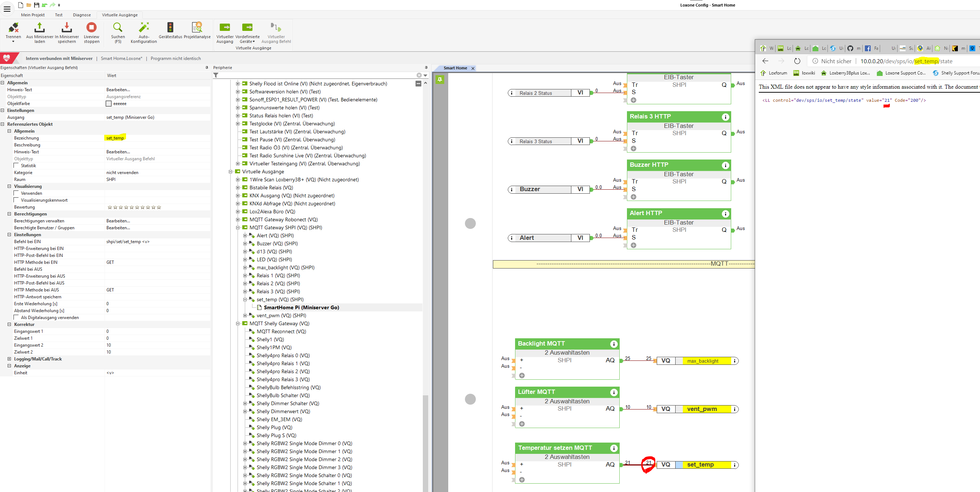Open the Mein Projekt tab
Viewport: 980px width, 492px height.
(x=33, y=15)
